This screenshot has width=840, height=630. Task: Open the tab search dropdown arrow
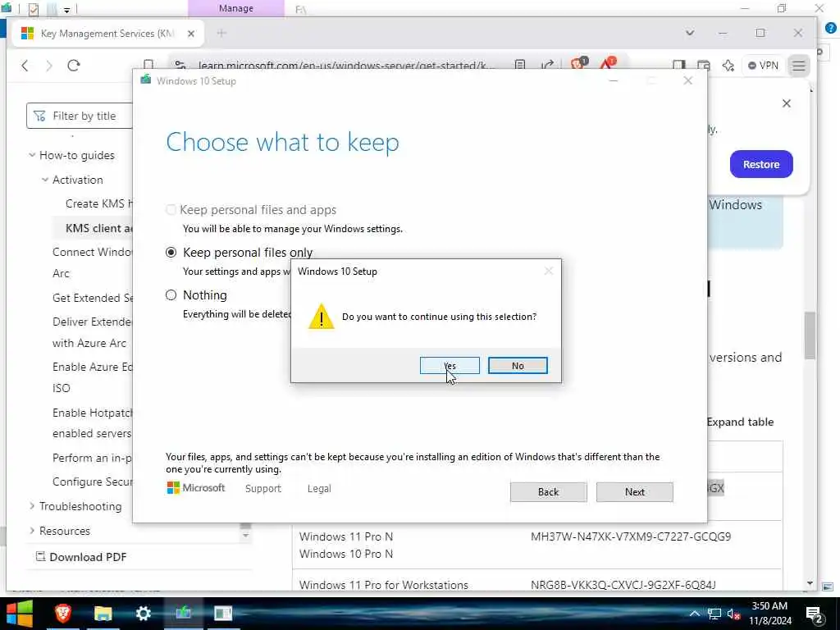click(x=689, y=33)
